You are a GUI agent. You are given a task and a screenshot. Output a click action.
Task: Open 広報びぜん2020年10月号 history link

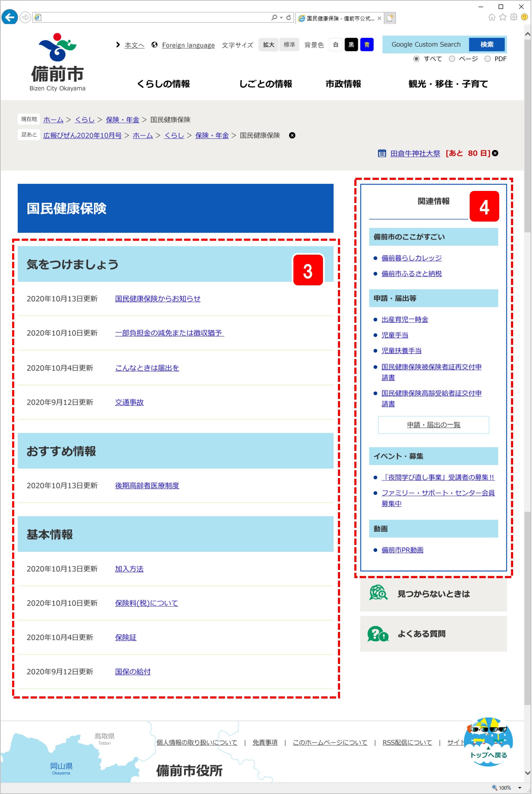(x=83, y=135)
